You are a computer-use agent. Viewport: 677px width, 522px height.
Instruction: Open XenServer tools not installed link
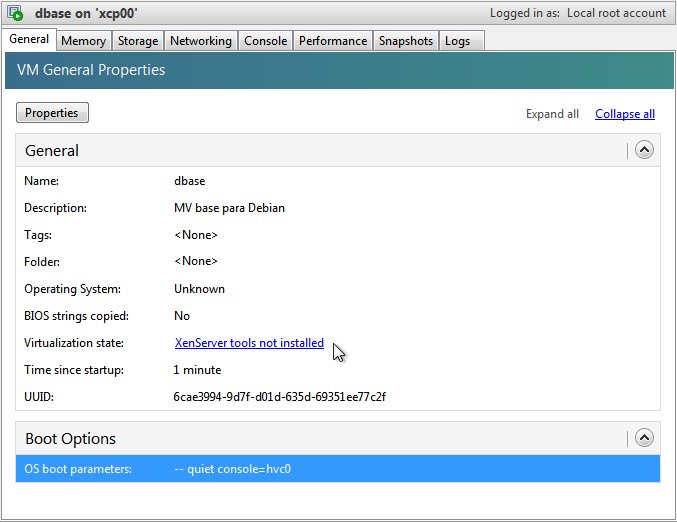249,343
